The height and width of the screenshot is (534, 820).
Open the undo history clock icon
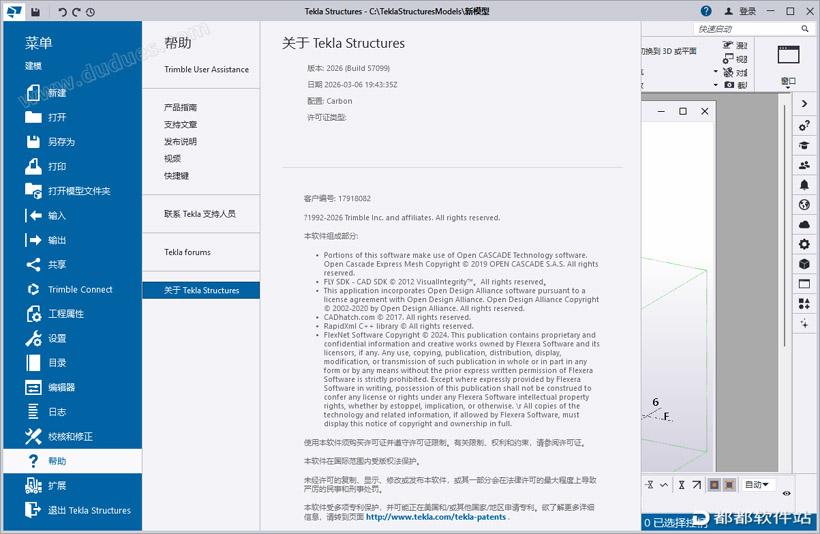pos(90,12)
